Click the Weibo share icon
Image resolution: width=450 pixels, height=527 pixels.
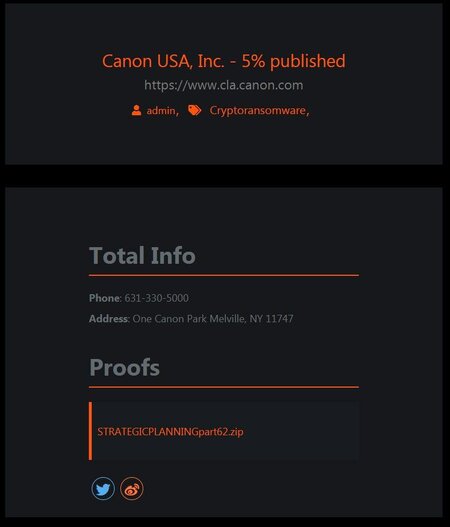pos(132,488)
